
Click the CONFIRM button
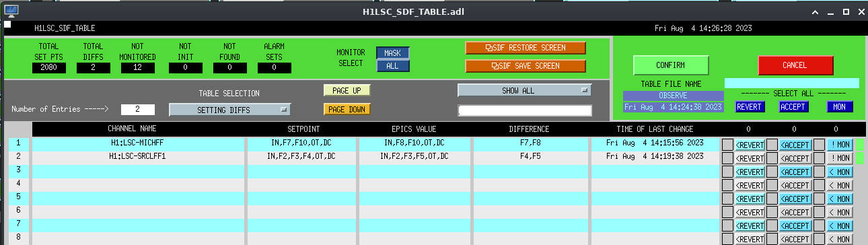pos(671,65)
